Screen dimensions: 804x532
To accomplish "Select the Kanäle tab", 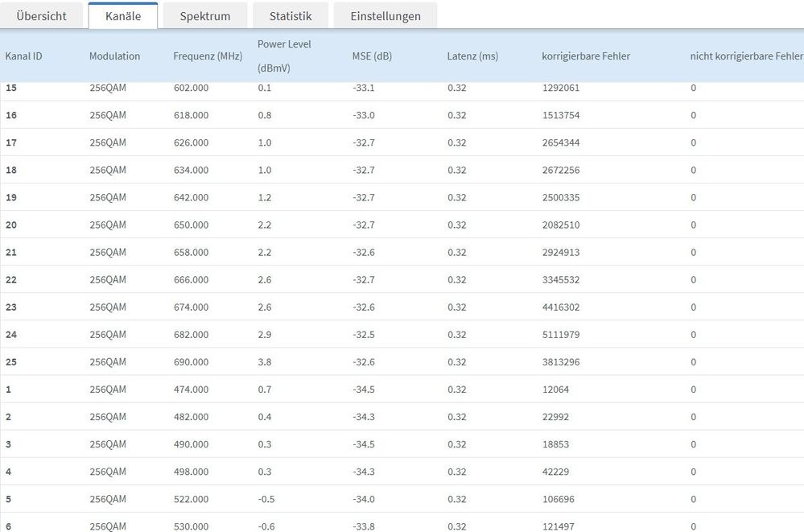I will pos(123,16).
